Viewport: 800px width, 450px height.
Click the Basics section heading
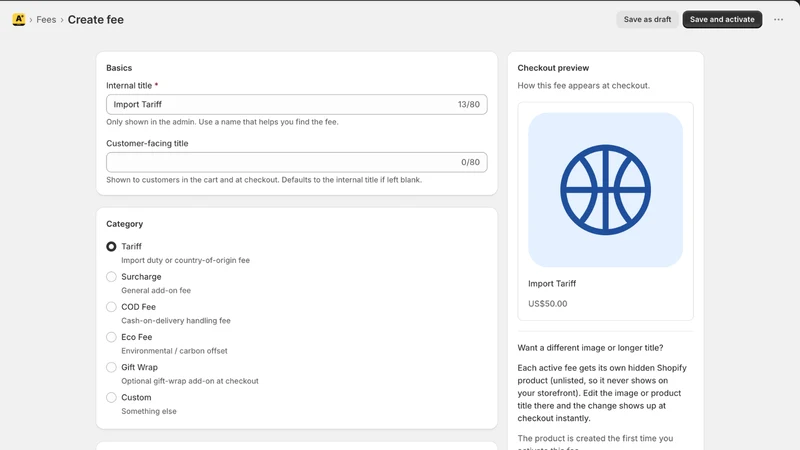point(119,68)
